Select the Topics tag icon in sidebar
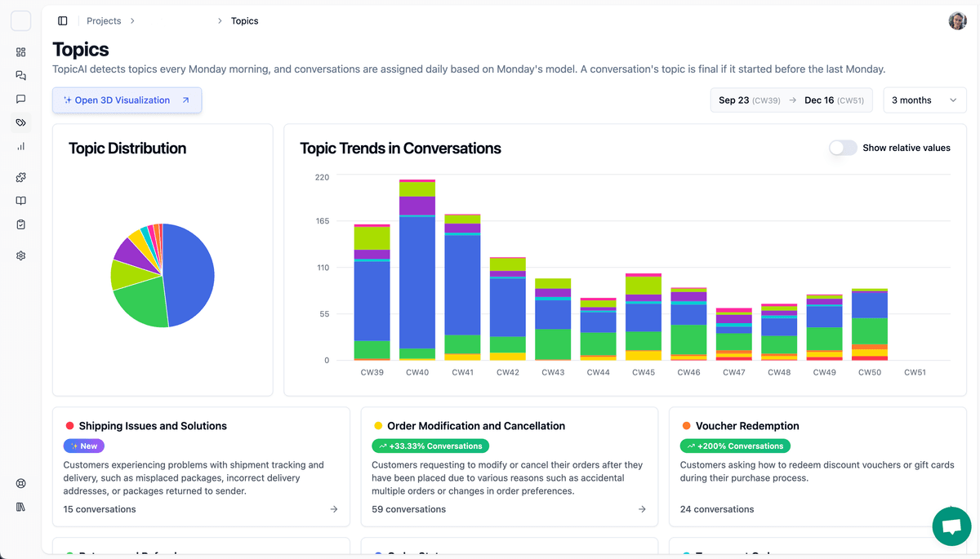This screenshot has width=980, height=559. click(x=21, y=123)
